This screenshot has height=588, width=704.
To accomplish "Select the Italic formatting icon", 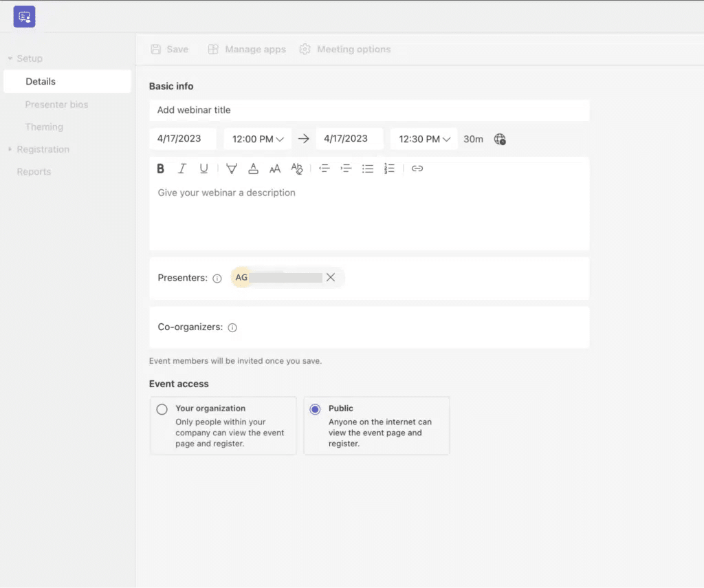I will pos(181,168).
